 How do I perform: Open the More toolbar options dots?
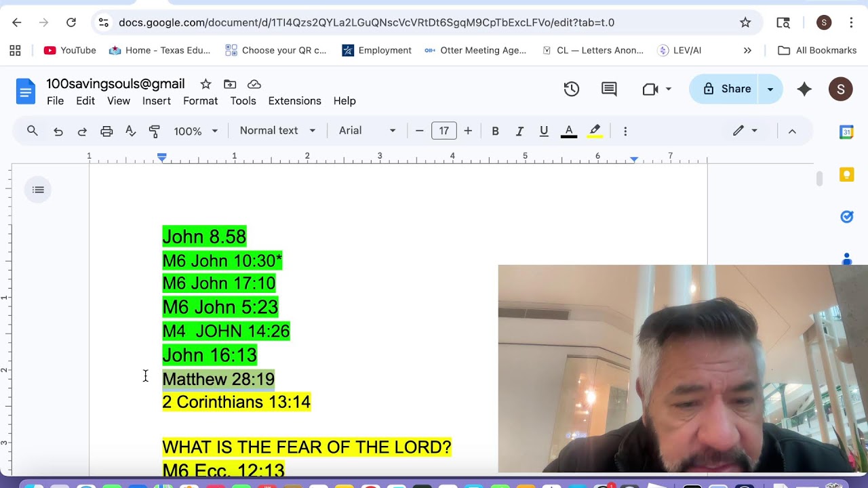pos(625,131)
